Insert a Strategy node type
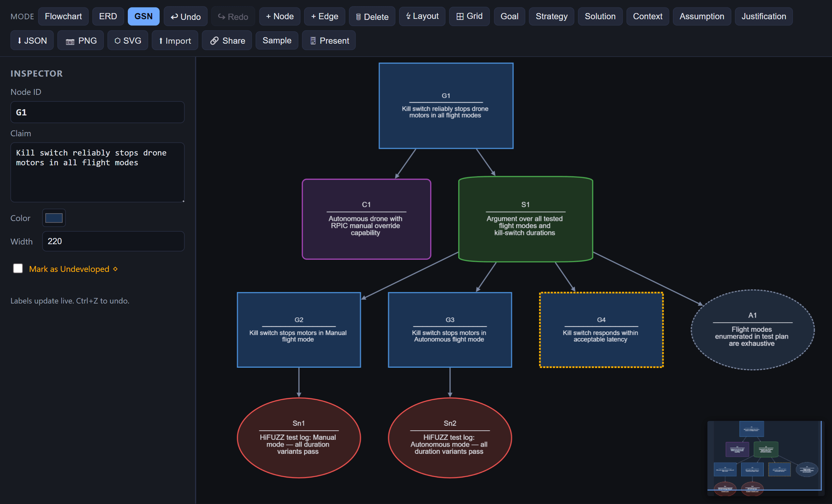Image resolution: width=832 pixels, height=504 pixels. click(551, 16)
